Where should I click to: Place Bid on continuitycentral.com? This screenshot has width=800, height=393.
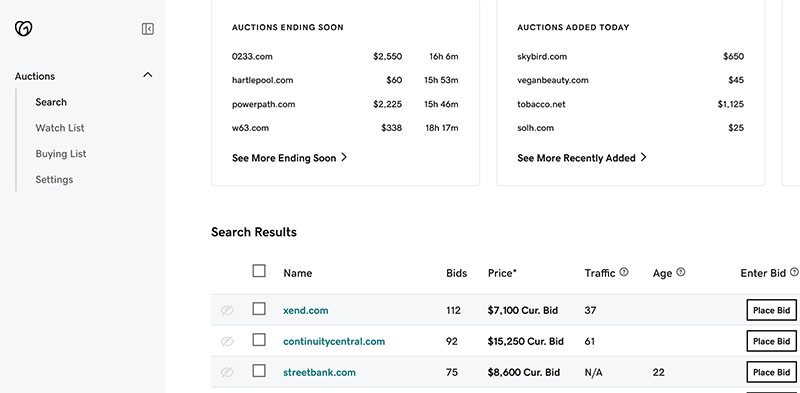click(771, 341)
